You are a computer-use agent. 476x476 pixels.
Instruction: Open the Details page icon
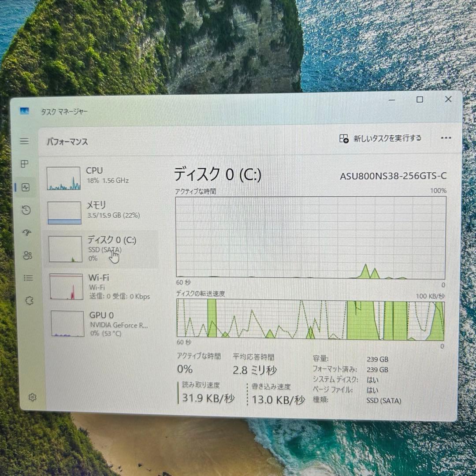[x=24, y=278]
